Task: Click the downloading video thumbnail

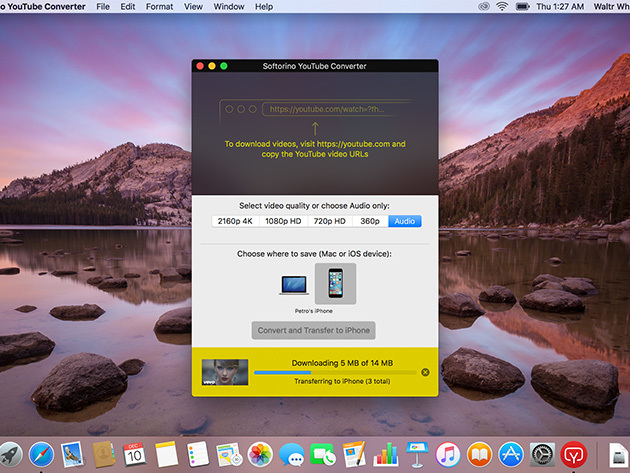Action: (x=225, y=372)
